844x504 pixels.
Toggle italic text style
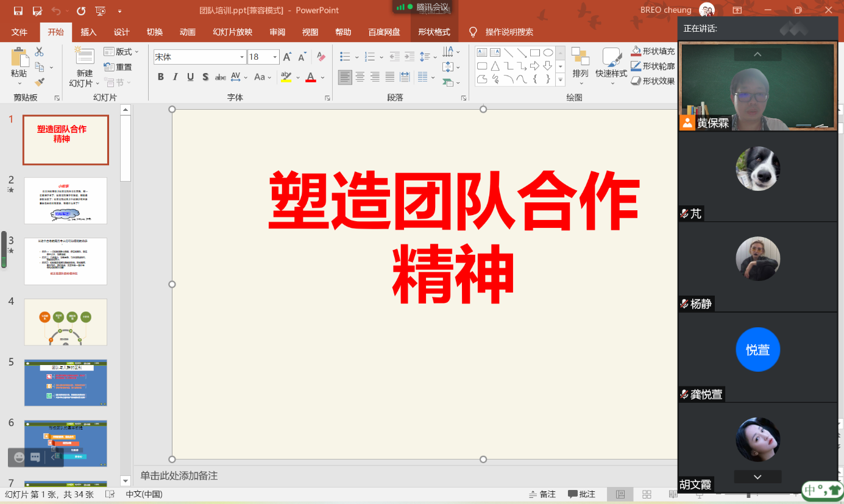coord(176,77)
